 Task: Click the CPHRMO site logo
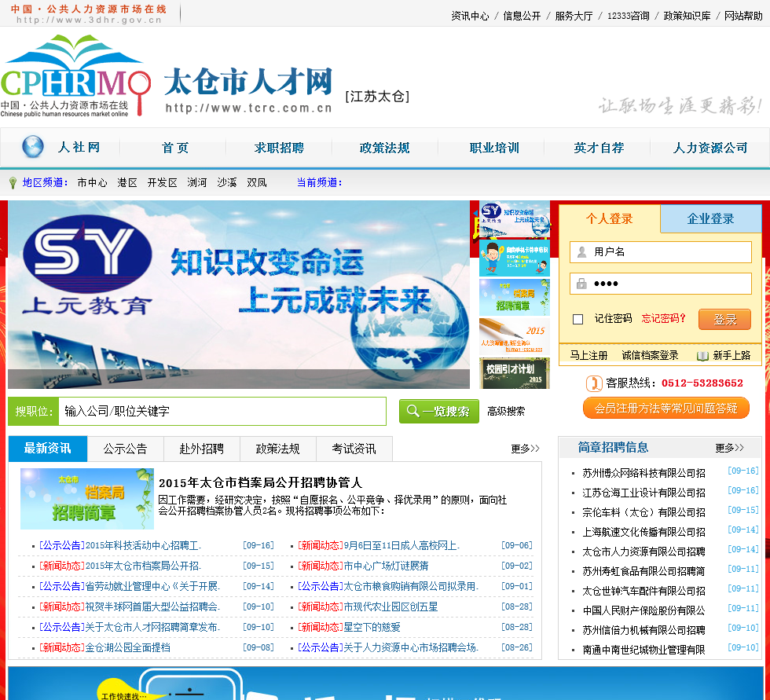point(75,75)
